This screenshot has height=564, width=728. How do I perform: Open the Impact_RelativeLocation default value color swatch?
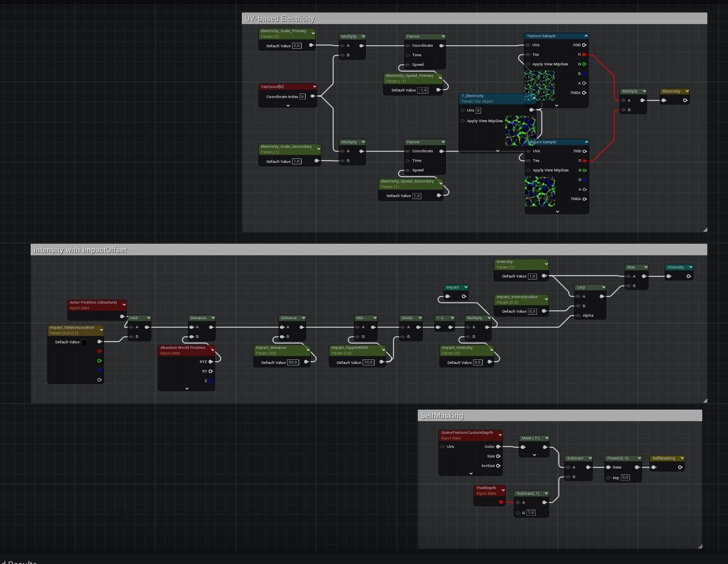click(84, 342)
